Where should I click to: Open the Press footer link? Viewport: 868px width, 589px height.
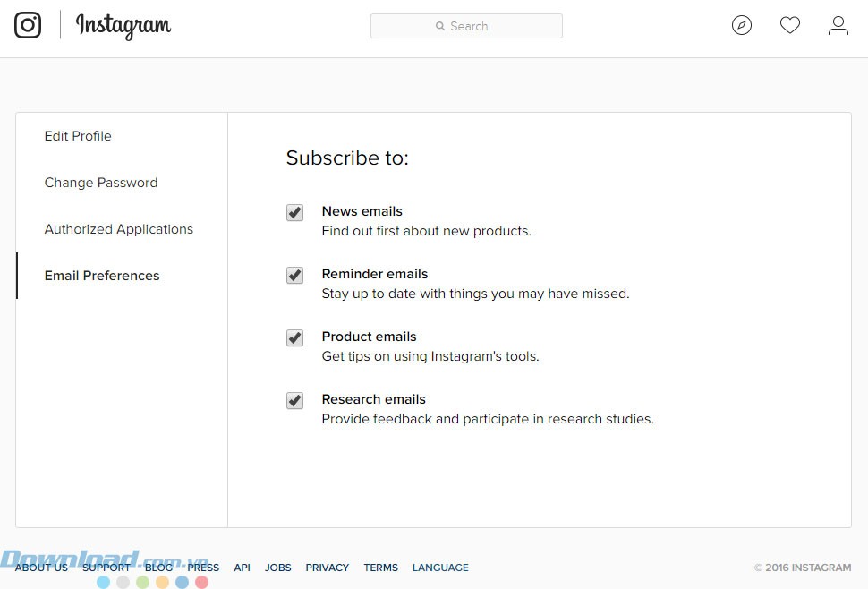point(203,568)
